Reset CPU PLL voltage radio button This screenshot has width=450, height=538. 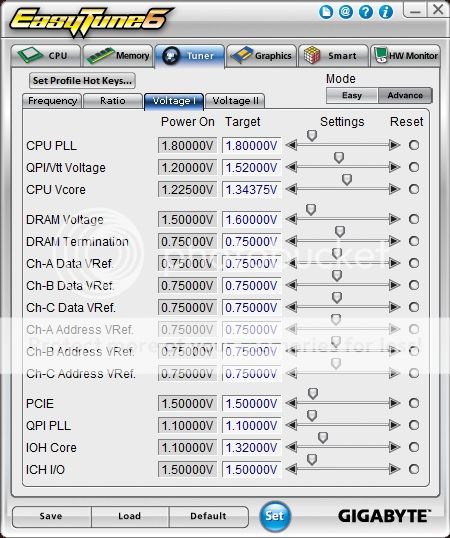click(x=414, y=145)
